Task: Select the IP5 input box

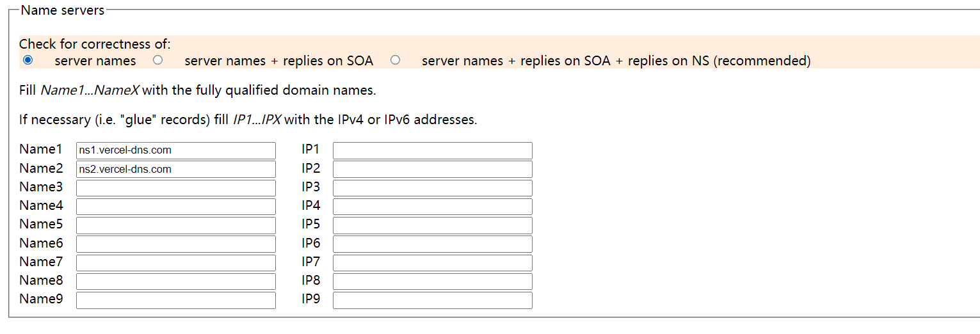Action: pos(432,225)
